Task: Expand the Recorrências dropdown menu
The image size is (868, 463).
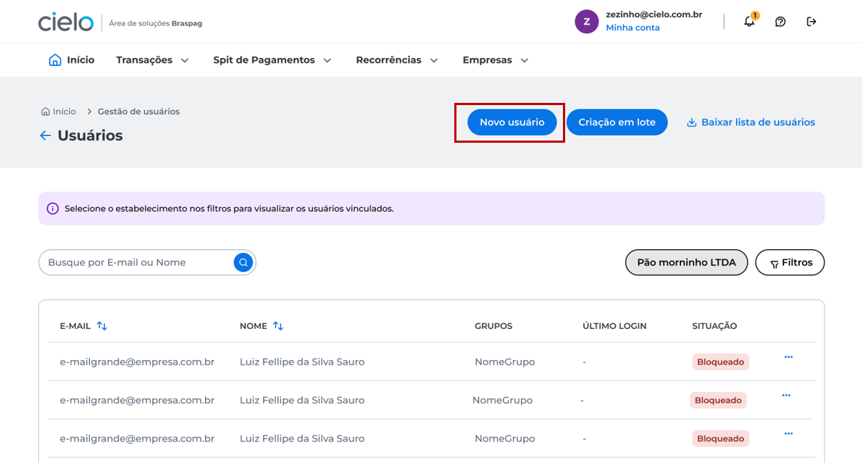Action: (397, 60)
